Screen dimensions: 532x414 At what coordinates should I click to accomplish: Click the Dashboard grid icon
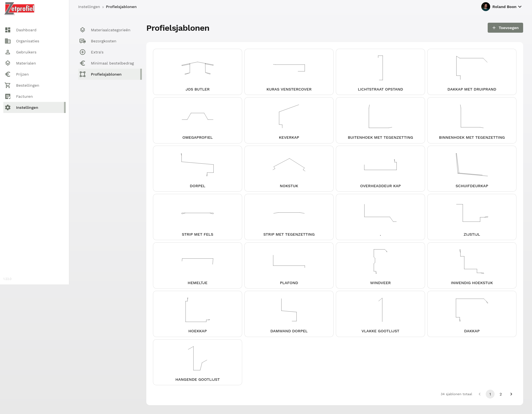coord(8,30)
